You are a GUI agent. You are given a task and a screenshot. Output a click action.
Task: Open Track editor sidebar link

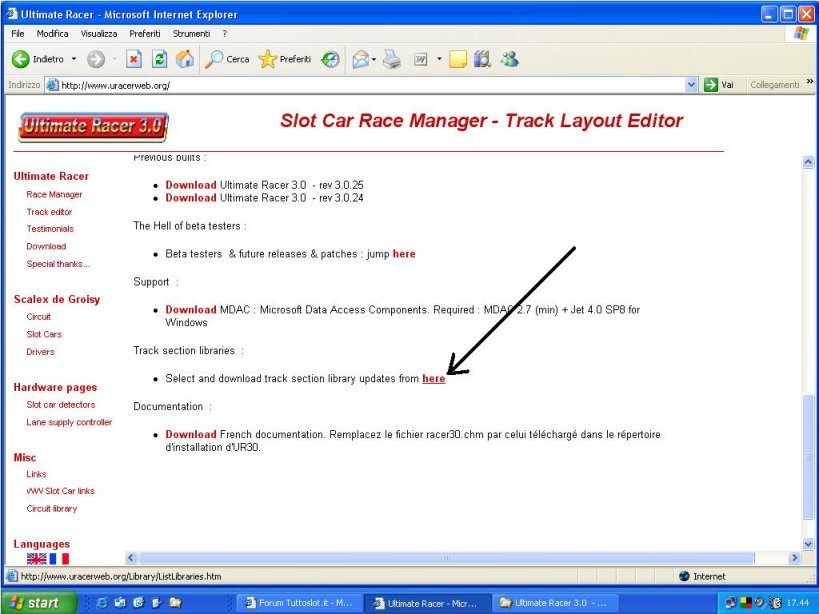click(49, 212)
